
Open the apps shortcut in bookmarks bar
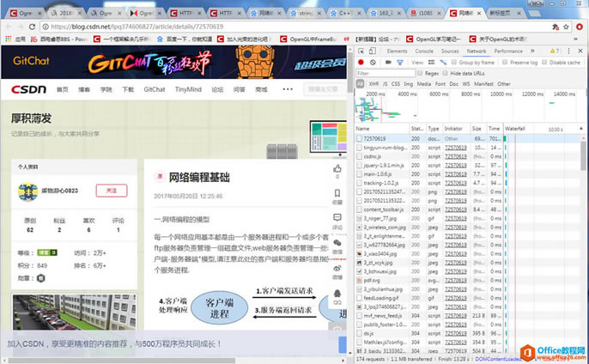click(x=15, y=39)
